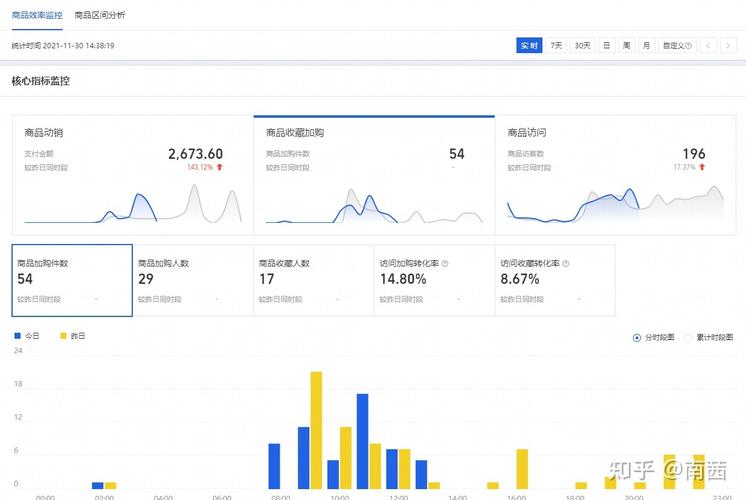Select the 商品访问 overview card
The width and height of the screenshot is (746, 500).
[x=616, y=175]
